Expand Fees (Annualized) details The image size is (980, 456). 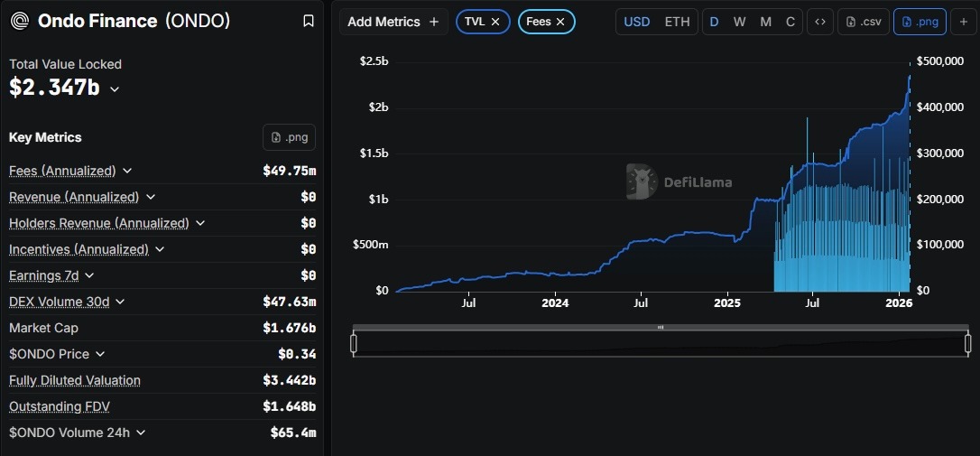pyautogui.click(x=127, y=171)
